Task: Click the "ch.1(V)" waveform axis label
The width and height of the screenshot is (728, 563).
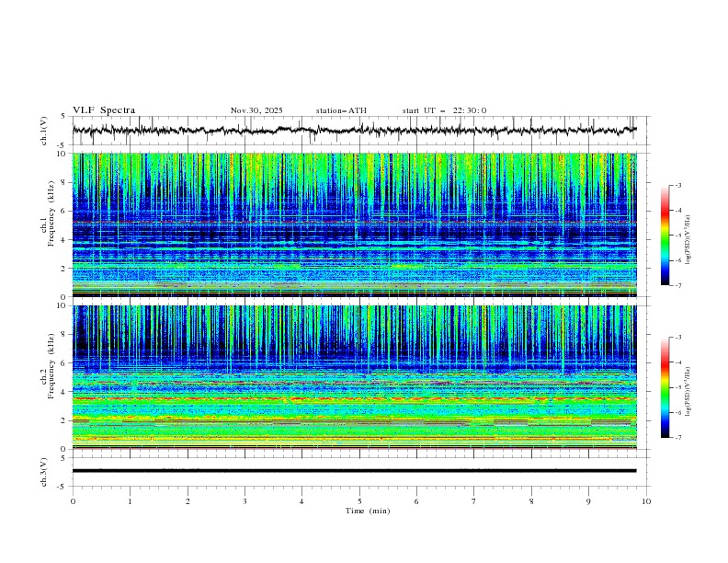Action: tap(44, 131)
